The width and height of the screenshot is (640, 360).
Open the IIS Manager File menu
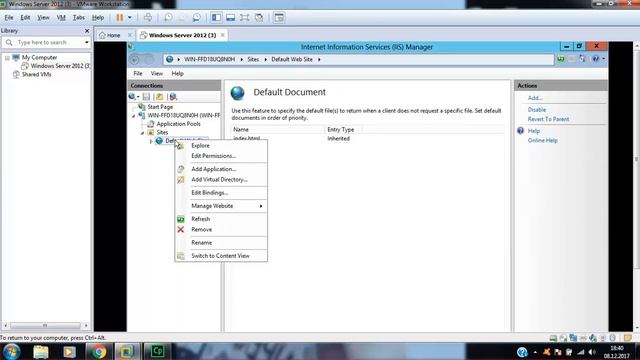[138, 73]
